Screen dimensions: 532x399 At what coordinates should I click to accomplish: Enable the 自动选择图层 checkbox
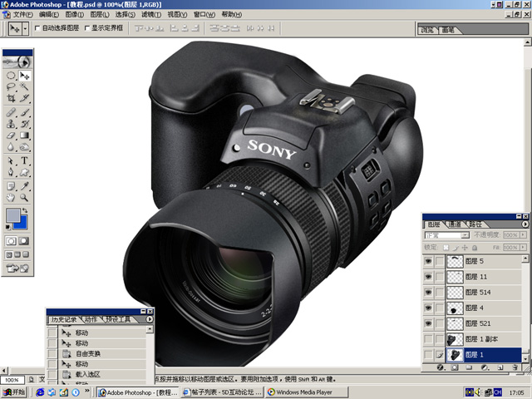click(37, 28)
